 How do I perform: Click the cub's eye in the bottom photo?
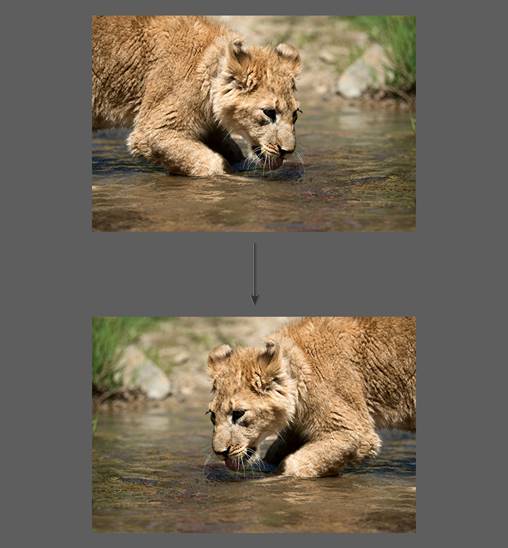[238, 416]
